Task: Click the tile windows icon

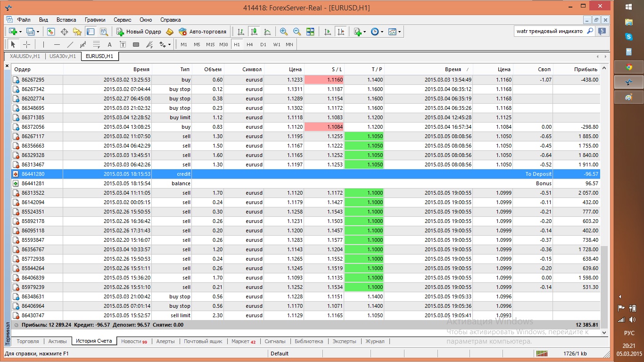Action: click(x=310, y=32)
